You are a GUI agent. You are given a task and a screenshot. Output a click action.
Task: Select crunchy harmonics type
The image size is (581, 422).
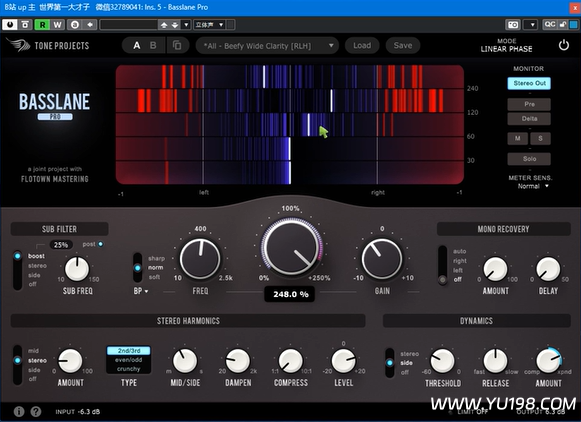(129, 369)
